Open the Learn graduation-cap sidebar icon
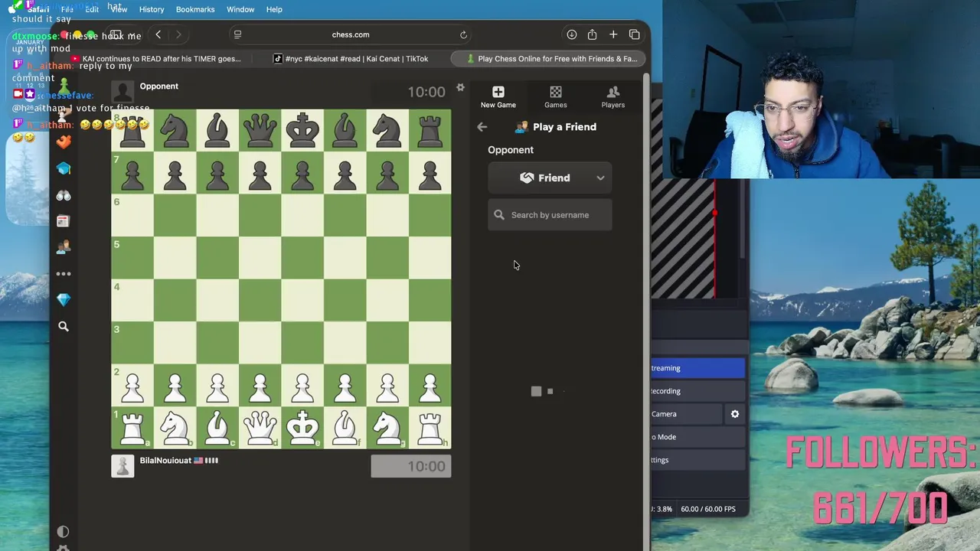Image resolution: width=980 pixels, height=551 pixels. point(64,168)
